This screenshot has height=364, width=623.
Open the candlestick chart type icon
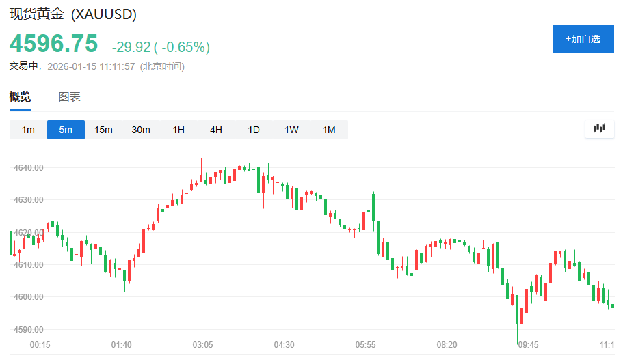[600, 128]
